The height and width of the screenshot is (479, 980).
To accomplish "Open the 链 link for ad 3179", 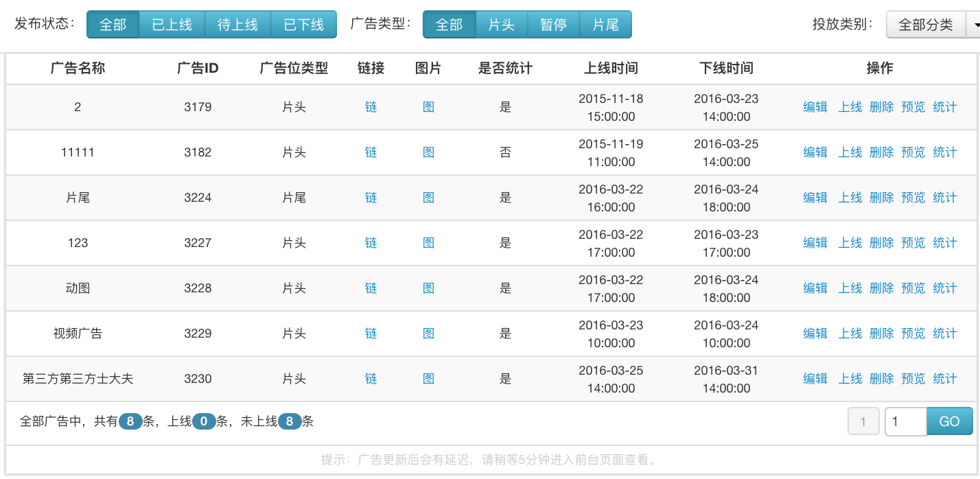I will tap(371, 107).
